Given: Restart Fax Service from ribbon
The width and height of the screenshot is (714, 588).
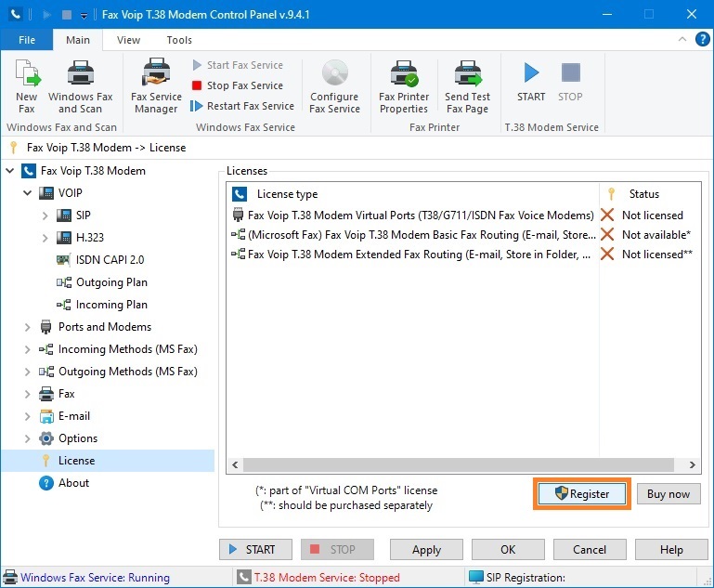Looking at the screenshot, I should 242,106.
